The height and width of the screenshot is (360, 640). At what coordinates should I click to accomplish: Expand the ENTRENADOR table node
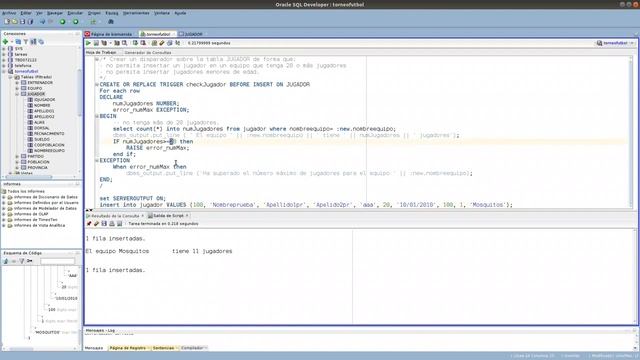click(17, 83)
